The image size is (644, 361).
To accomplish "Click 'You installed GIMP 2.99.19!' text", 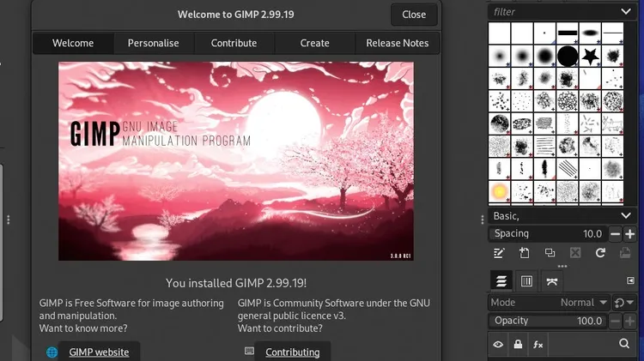I will [x=236, y=283].
